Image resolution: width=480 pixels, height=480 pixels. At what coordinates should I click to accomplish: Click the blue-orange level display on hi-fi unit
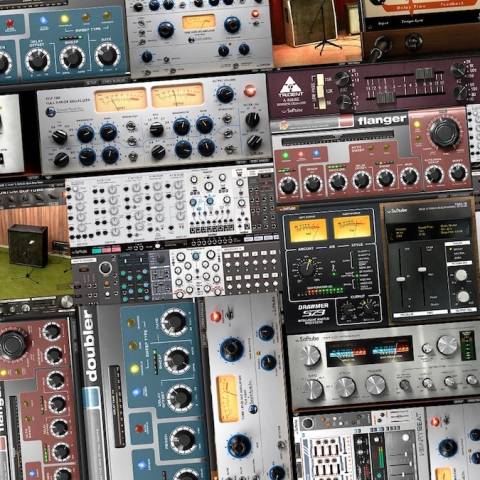(369, 351)
